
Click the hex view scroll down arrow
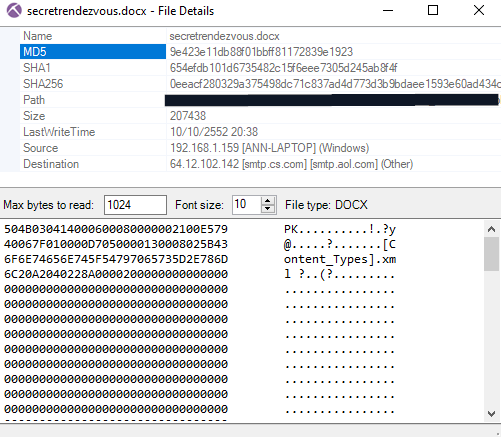coord(491,414)
